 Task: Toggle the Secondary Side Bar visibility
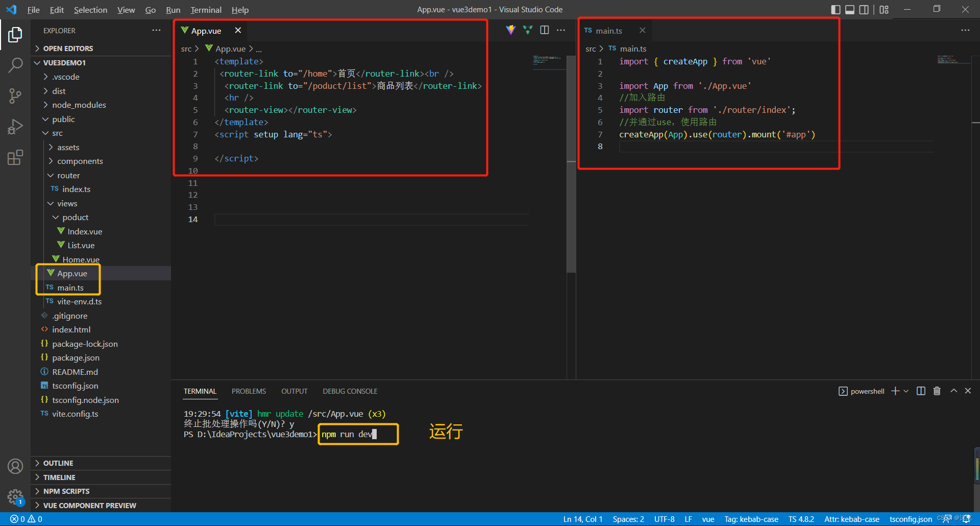tap(864, 9)
